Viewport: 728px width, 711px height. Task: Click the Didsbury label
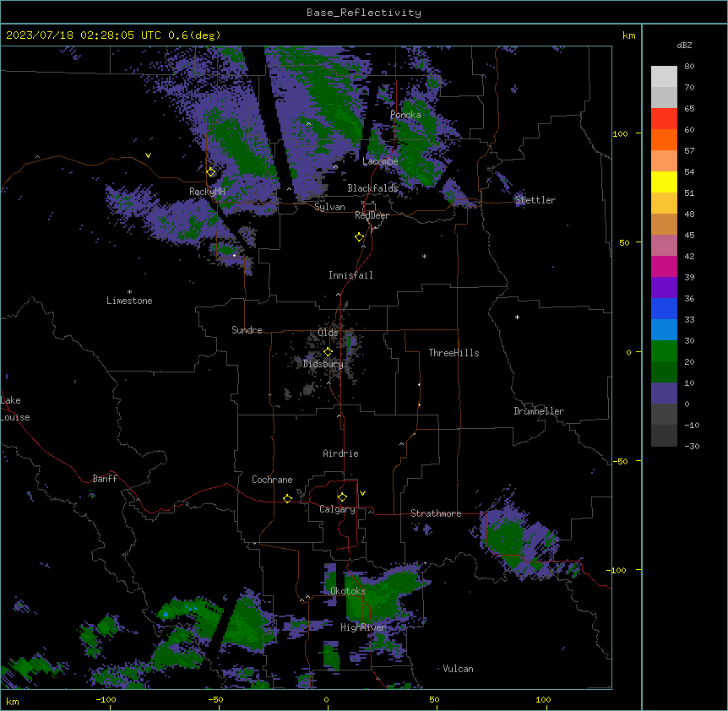[x=323, y=364]
